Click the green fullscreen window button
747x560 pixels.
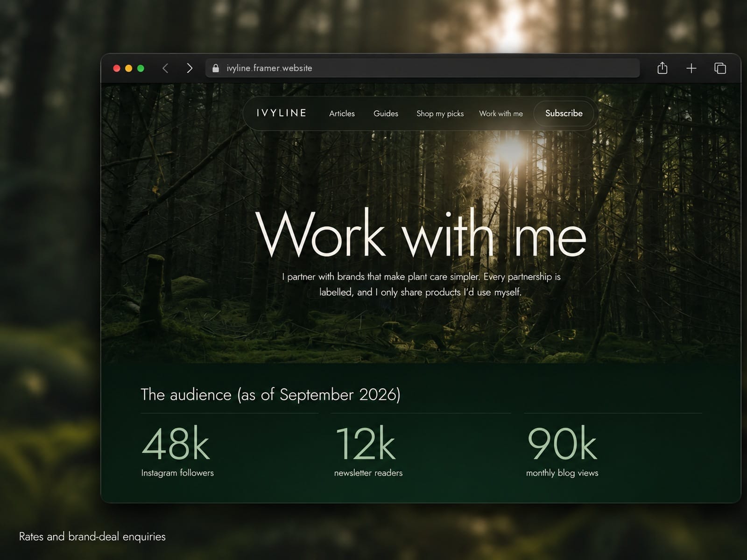[x=141, y=68]
